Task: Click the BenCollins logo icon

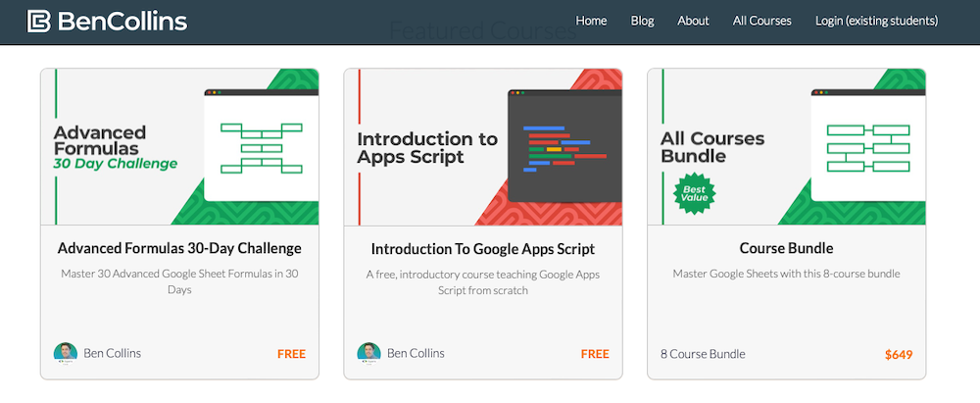Action: pos(39,21)
